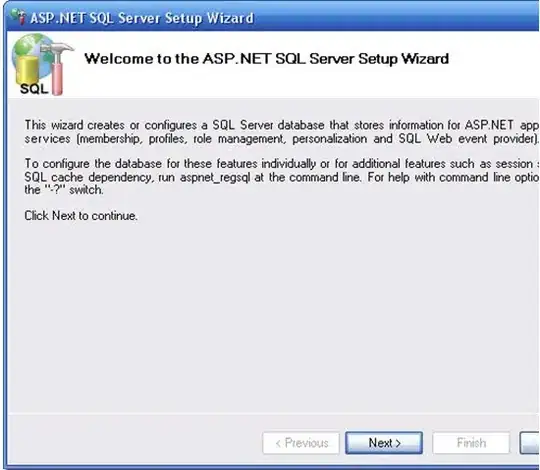The height and width of the screenshot is (470, 540).
Task: Click the Next button to continue
Action: [384, 443]
